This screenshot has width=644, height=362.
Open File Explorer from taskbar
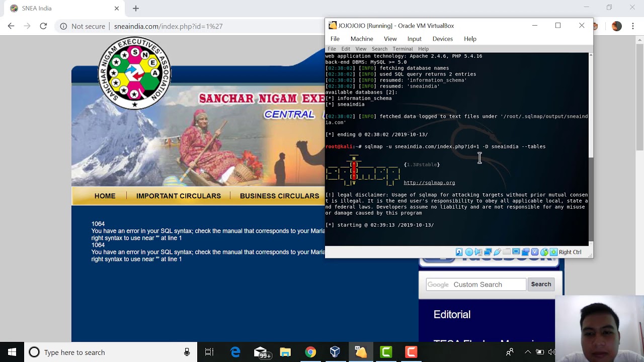(x=285, y=352)
